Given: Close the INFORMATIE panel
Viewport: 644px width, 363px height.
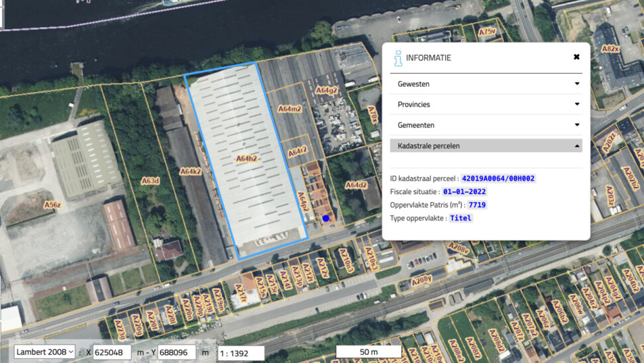Looking at the screenshot, I should (576, 57).
